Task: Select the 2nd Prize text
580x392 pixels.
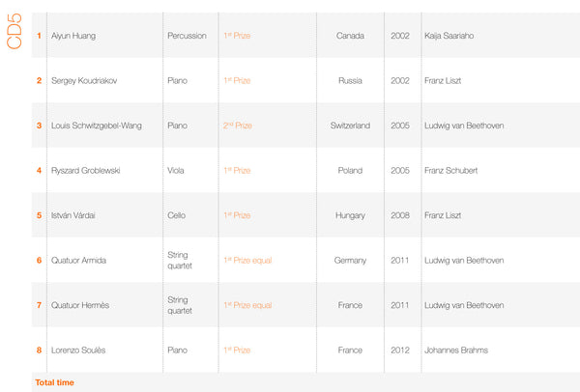Action: coord(238,126)
